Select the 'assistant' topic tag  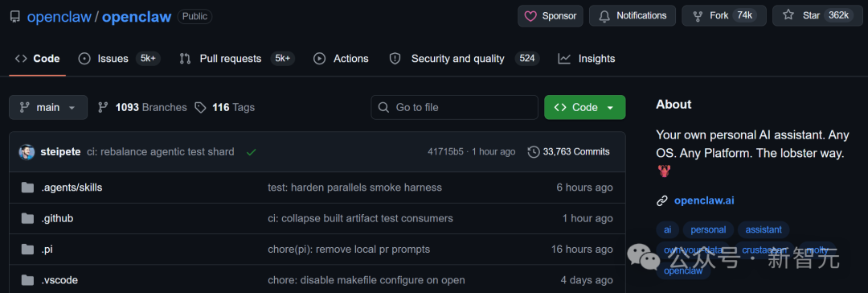point(764,229)
